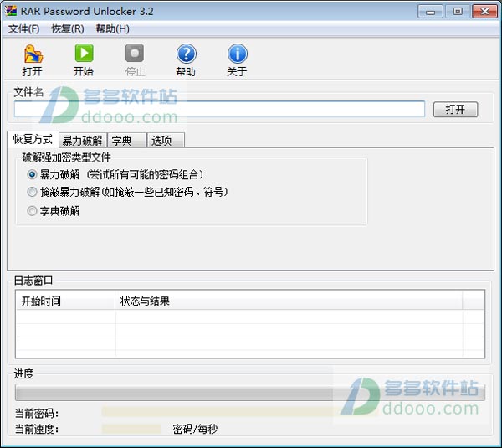The width and height of the screenshot is (502, 448).
Task: Click the green 开始 play icon
Action: [x=84, y=53]
